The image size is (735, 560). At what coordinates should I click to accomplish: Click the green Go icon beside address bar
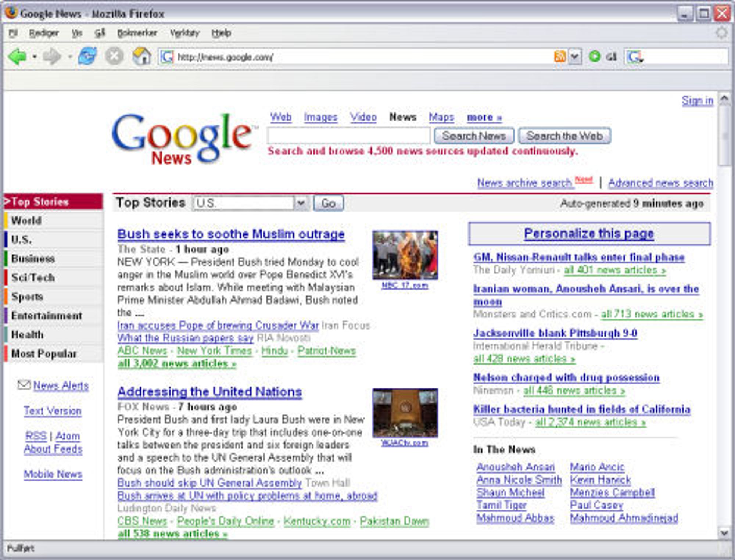tap(594, 57)
